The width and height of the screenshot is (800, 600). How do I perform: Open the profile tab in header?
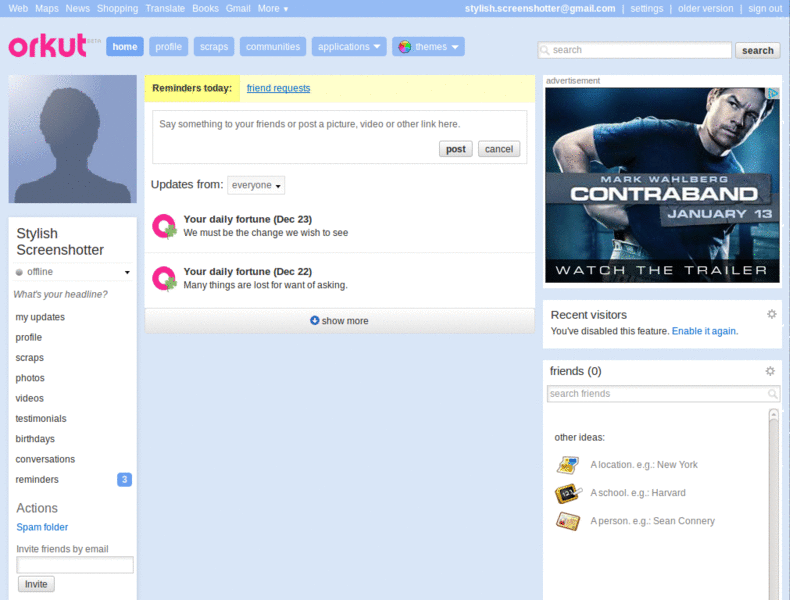coord(168,46)
